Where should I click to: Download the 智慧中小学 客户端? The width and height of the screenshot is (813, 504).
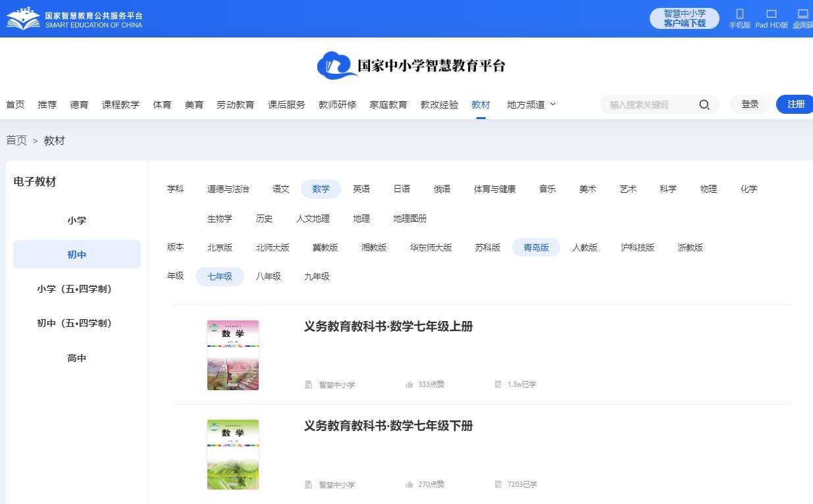[x=685, y=18]
